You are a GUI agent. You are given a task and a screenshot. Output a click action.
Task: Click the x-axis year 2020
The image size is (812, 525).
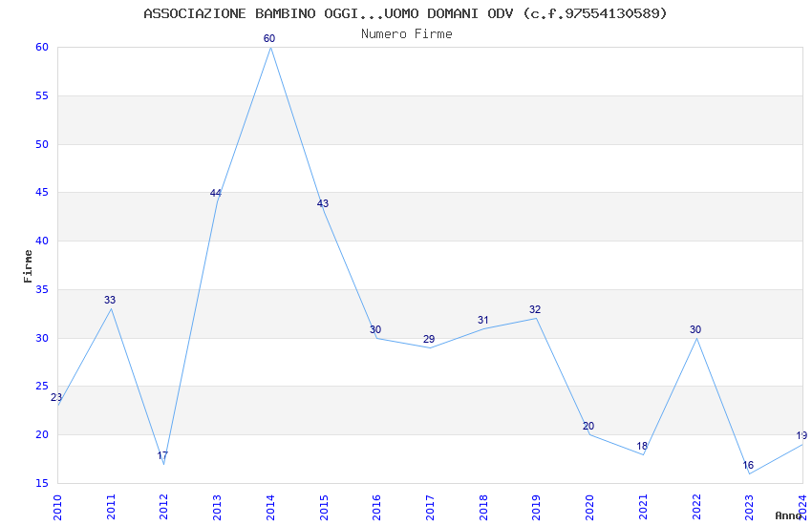coord(589,508)
